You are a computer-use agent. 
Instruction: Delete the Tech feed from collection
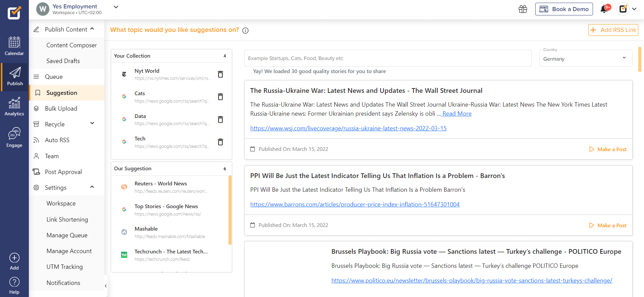220,142
